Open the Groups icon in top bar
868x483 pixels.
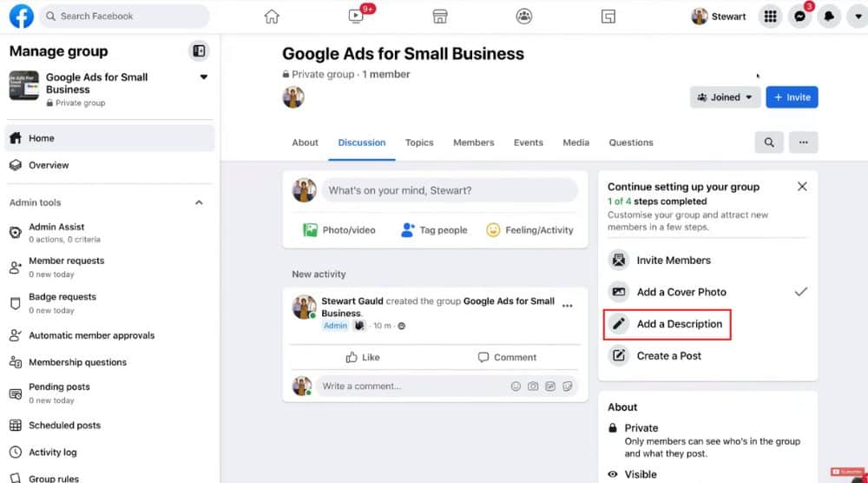point(523,17)
